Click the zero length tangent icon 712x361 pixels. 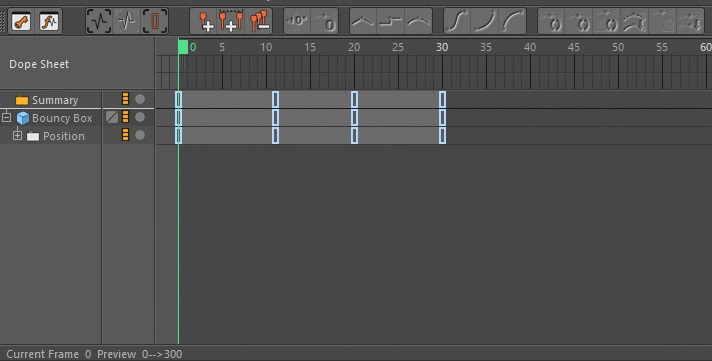tap(325, 21)
